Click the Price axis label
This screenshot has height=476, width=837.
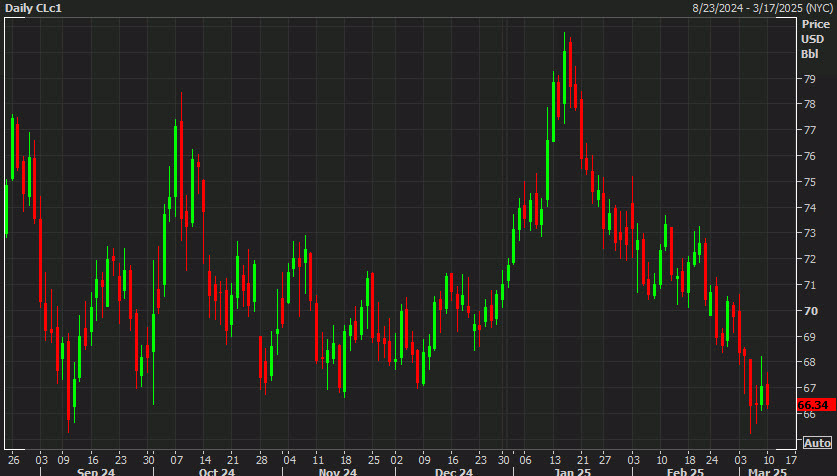click(816, 24)
